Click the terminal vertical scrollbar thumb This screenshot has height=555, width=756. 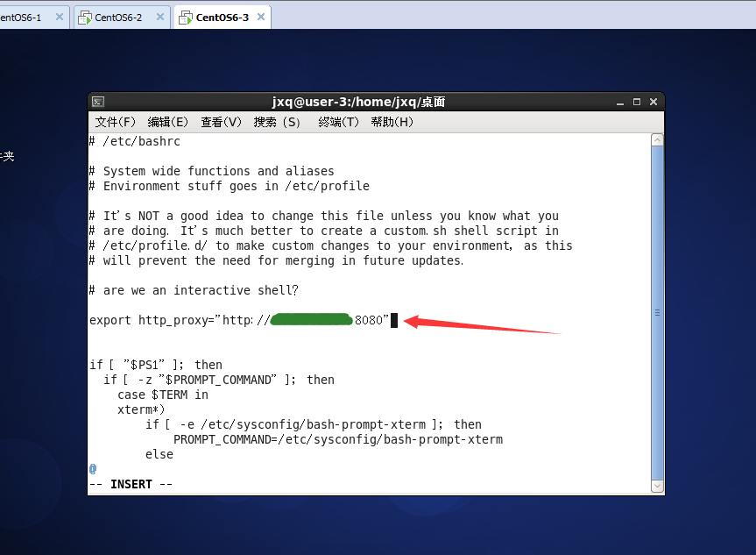coord(657,313)
